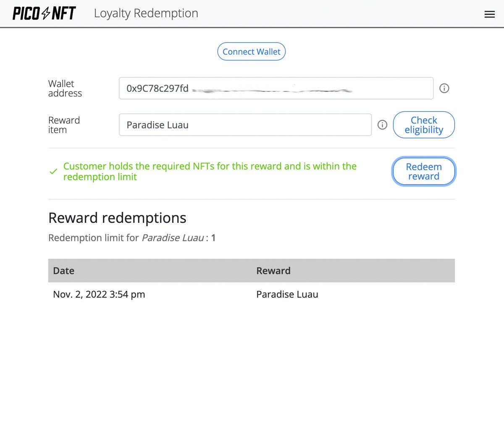Click the Reward redemptions heading
The width and height of the screenshot is (504, 423).
(x=117, y=218)
